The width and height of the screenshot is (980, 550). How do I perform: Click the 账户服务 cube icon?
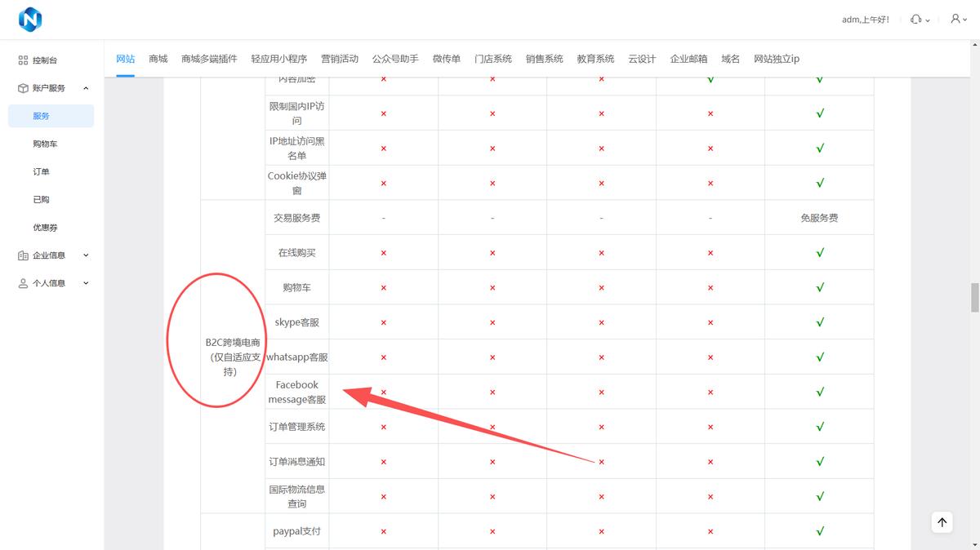coord(22,88)
